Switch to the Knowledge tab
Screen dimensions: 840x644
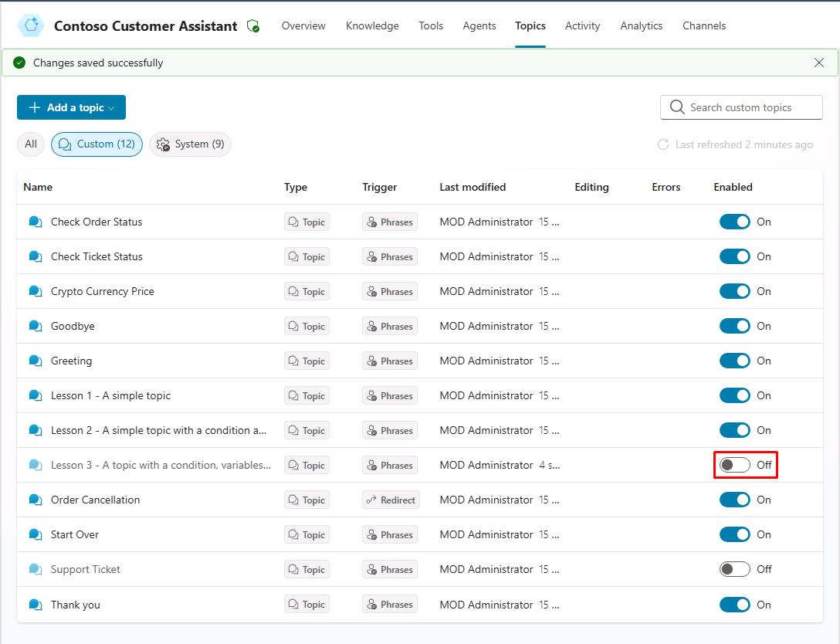(372, 25)
